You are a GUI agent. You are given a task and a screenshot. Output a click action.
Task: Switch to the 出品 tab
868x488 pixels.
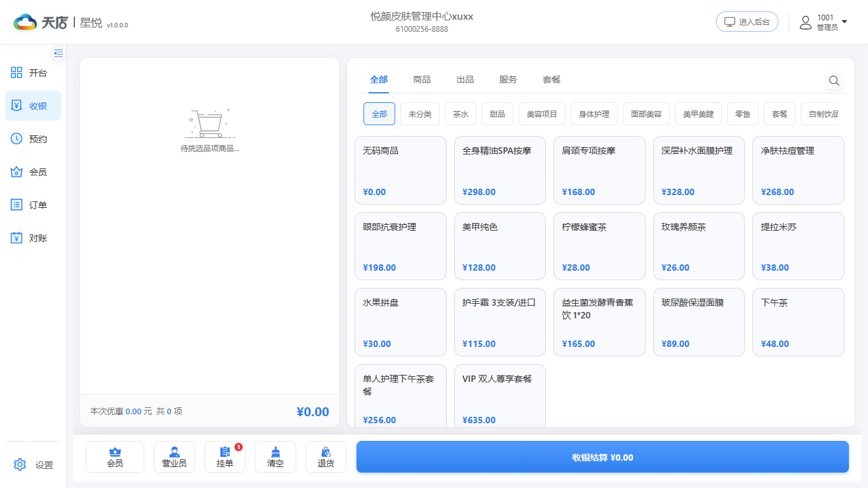[x=465, y=79]
